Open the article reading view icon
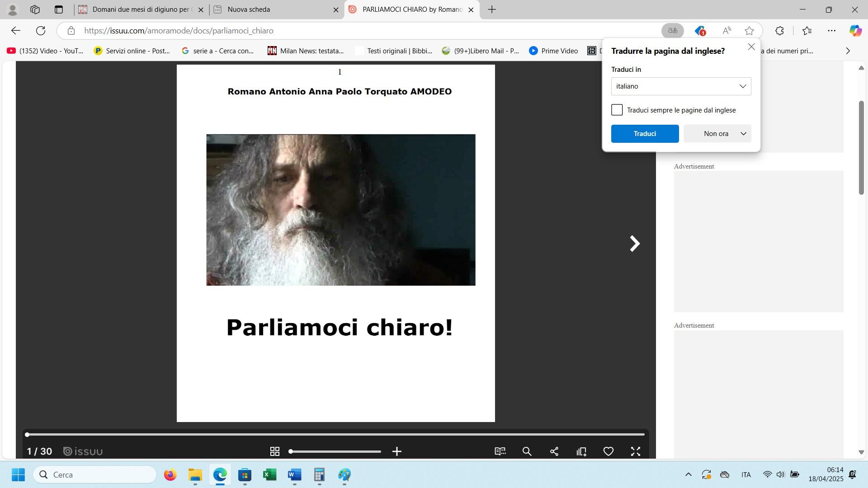 (500, 451)
